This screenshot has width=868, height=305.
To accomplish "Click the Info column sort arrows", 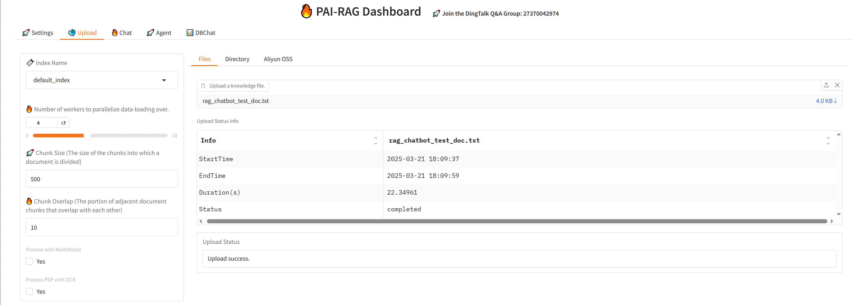I will tap(375, 140).
